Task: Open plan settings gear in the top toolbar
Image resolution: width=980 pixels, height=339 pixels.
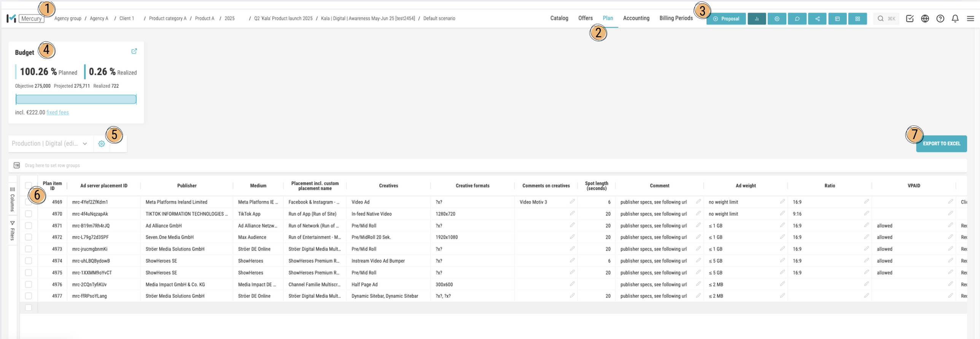Action: coord(776,19)
